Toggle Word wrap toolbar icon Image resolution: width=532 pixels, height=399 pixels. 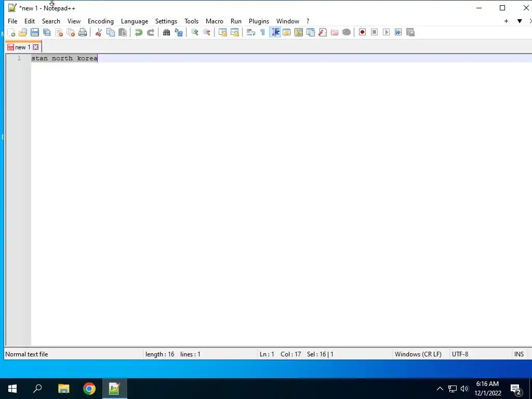251,32
